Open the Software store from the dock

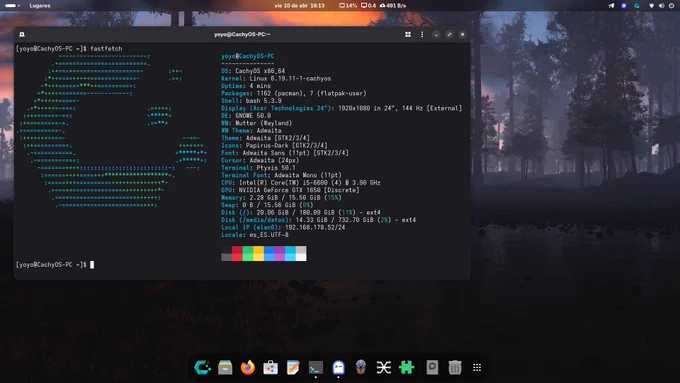pos(270,367)
